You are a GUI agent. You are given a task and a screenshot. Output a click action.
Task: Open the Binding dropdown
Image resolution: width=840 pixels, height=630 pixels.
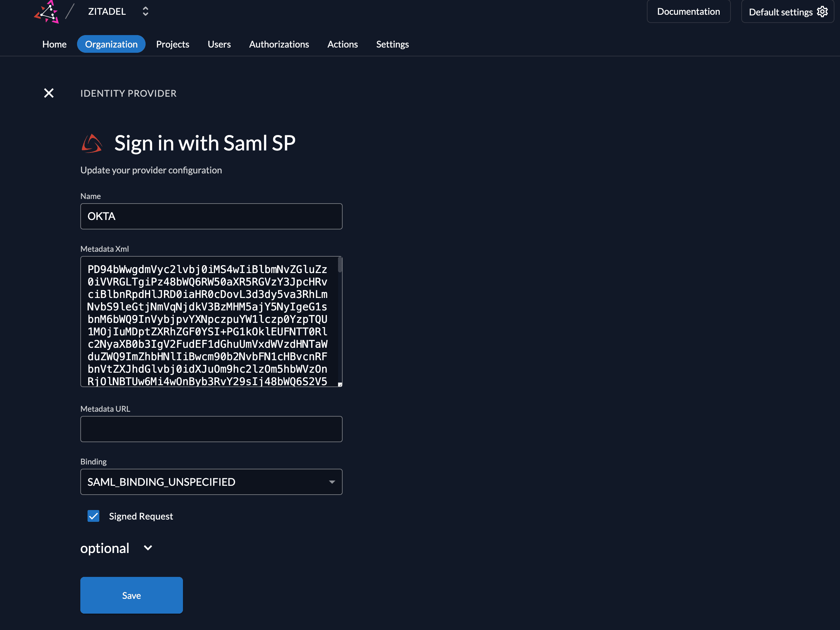point(211,482)
